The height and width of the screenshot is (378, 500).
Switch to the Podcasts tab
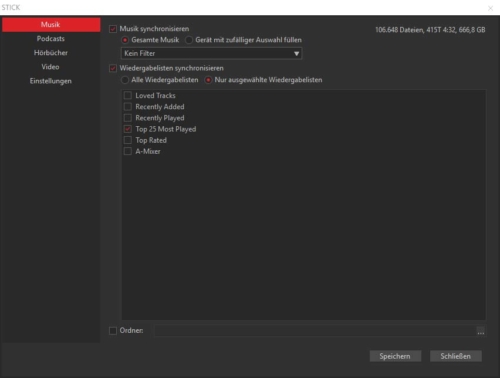click(51, 39)
